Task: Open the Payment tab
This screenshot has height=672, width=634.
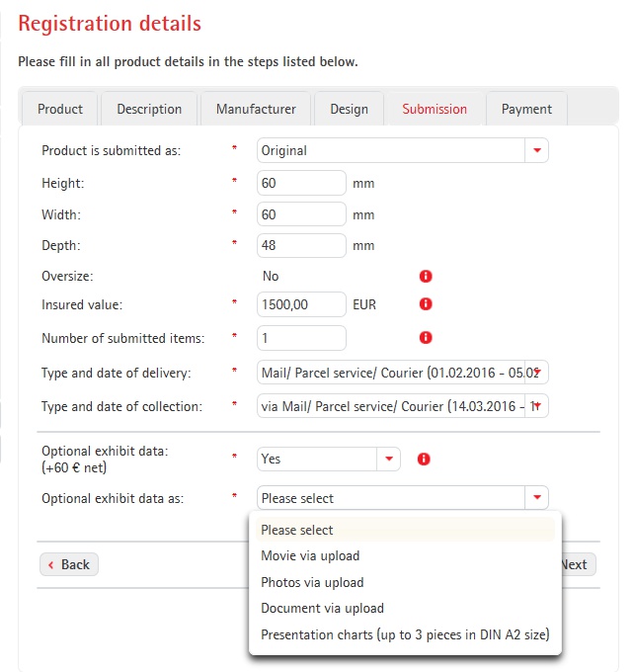Action: click(526, 109)
